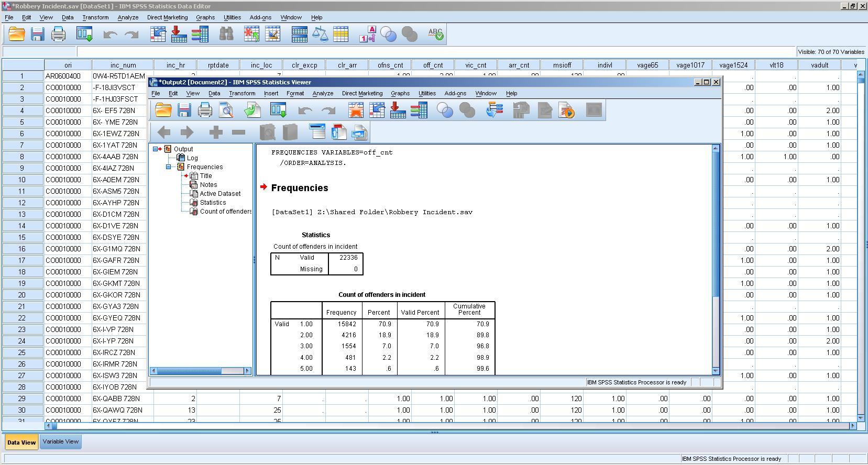
Task: Click the inc_num column header
Action: [x=123, y=65]
